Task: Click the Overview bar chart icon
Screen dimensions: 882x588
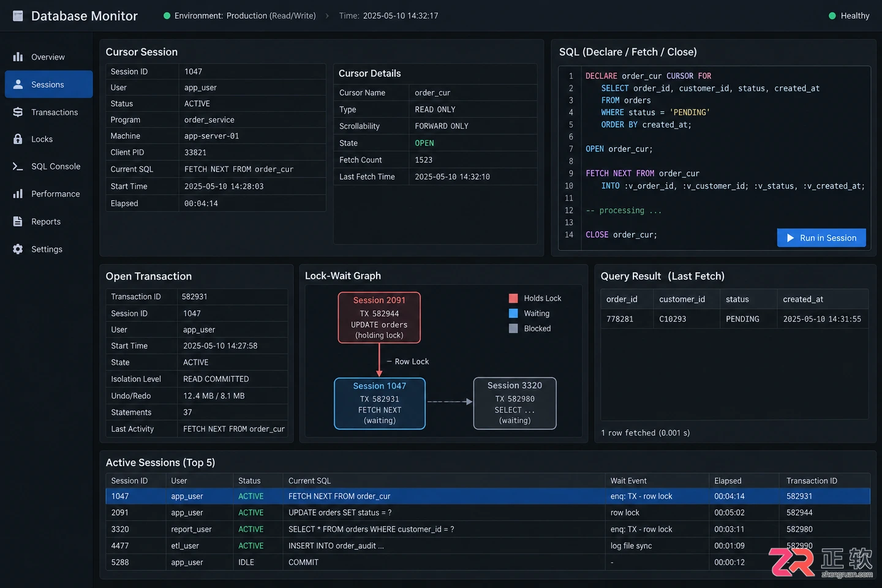Action: 18,57
